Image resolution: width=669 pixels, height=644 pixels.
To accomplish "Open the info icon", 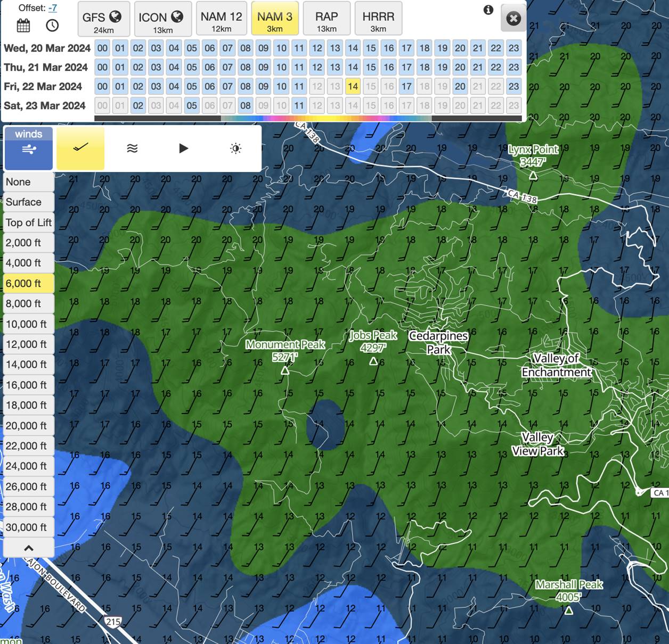I will [488, 10].
